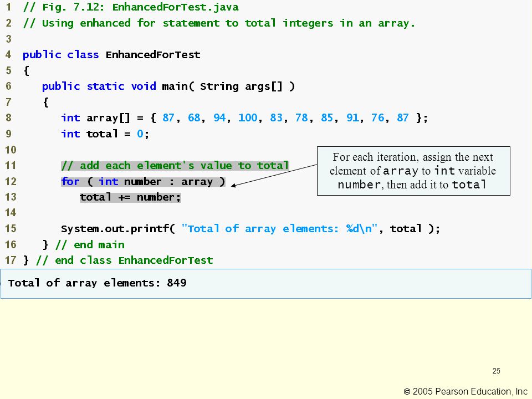This screenshot has height=399, width=532.
Task: Click the slide page number 25
Action: tap(497, 371)
